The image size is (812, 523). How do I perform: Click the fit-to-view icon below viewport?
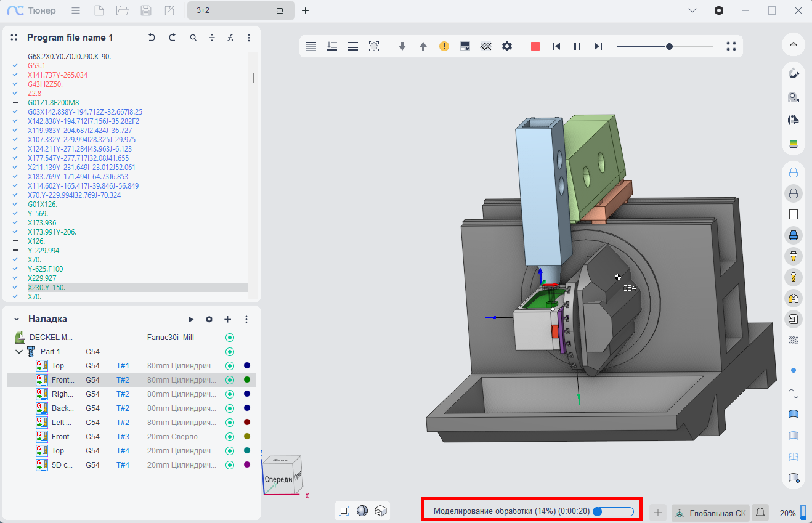344,511
